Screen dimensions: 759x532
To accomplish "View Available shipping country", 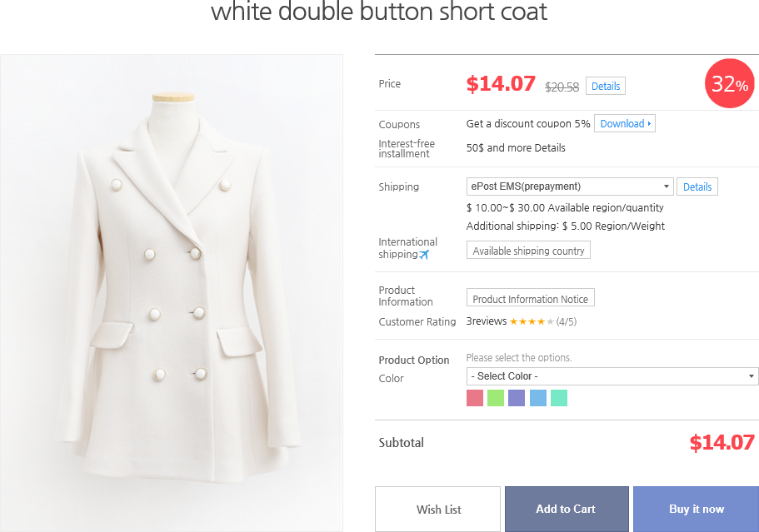I will 528,251.
